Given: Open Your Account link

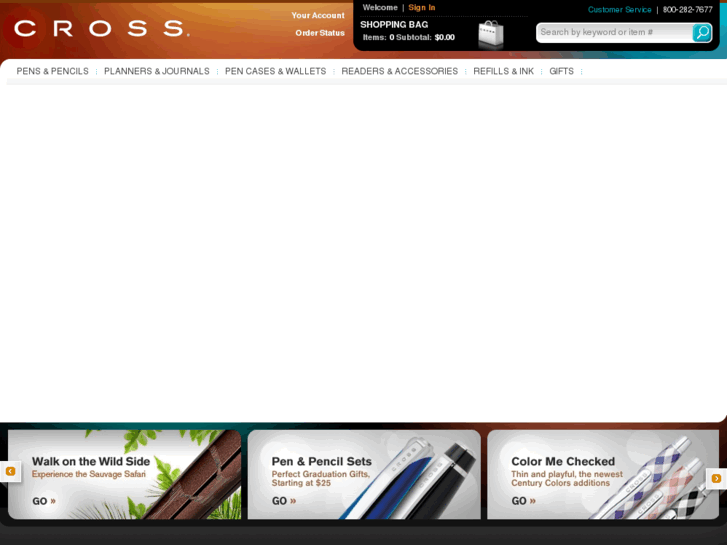Looking at the screenshot, I should 318,15.
